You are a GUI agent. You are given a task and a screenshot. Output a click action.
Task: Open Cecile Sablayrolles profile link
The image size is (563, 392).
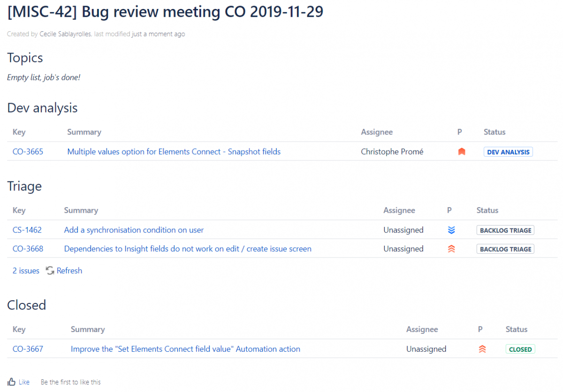(65, 34)
